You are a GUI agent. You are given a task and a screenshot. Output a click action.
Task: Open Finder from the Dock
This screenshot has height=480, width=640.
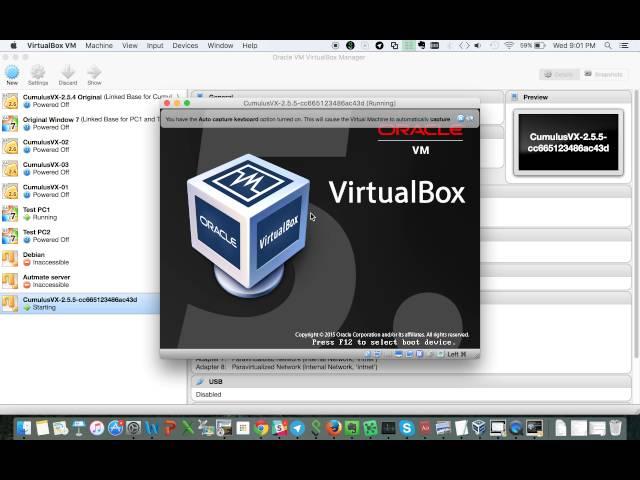(x=24, y=428)
